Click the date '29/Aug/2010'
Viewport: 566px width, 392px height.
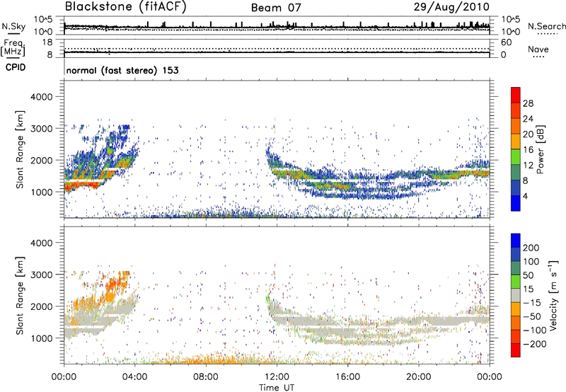(x=451, y=7)
